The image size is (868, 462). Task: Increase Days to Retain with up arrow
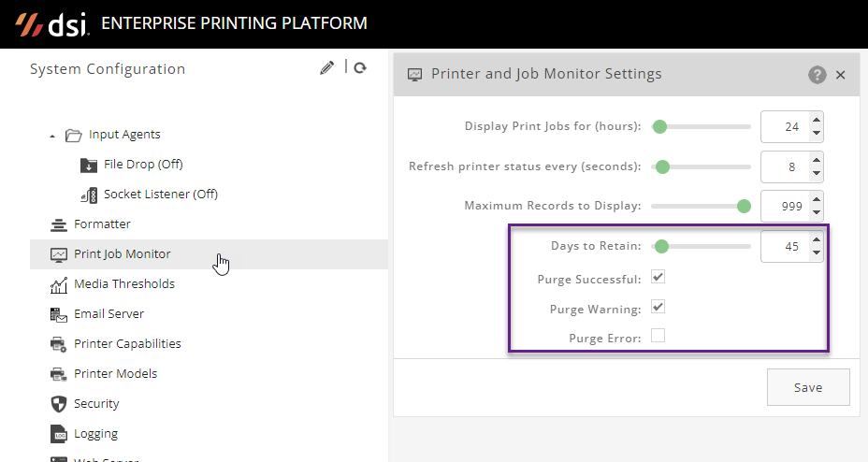tap(816, 240)
